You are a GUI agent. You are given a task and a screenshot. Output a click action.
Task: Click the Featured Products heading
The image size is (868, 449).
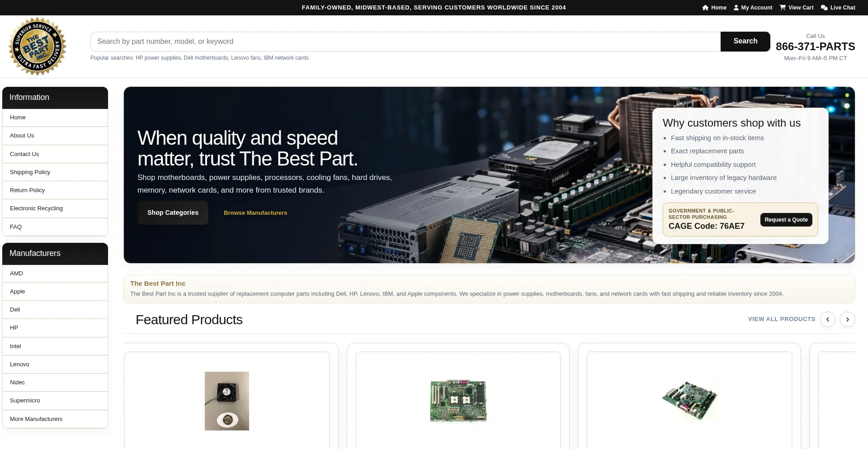point(189,320)
